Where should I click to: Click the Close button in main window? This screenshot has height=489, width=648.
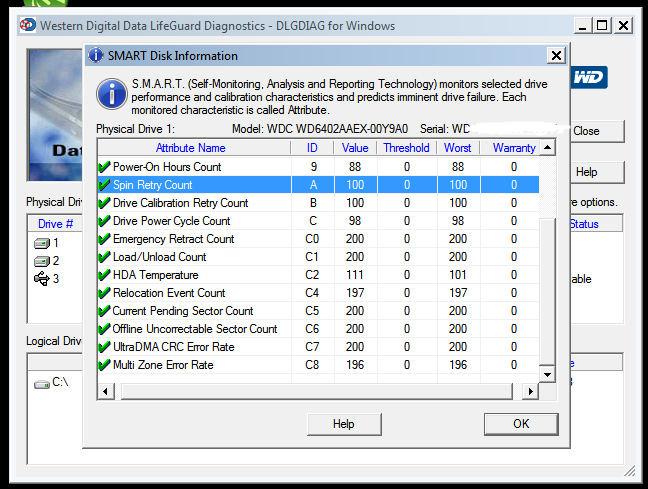tap(597, 131)
